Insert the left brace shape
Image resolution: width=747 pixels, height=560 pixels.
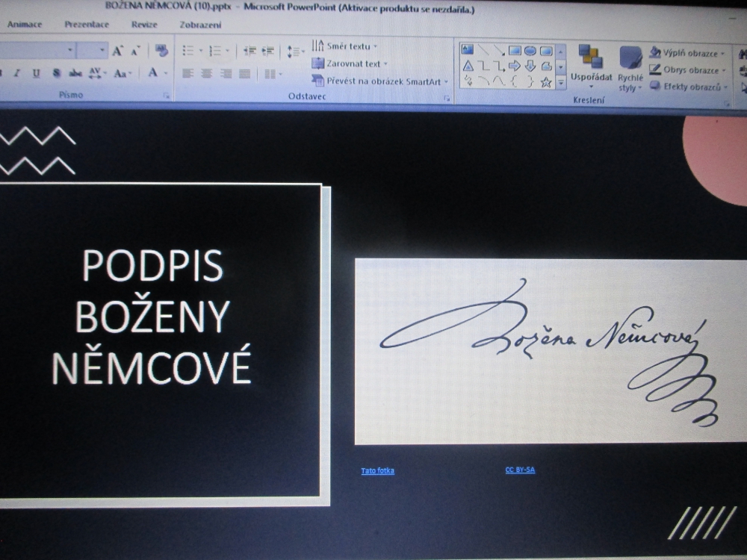[515, 81]
